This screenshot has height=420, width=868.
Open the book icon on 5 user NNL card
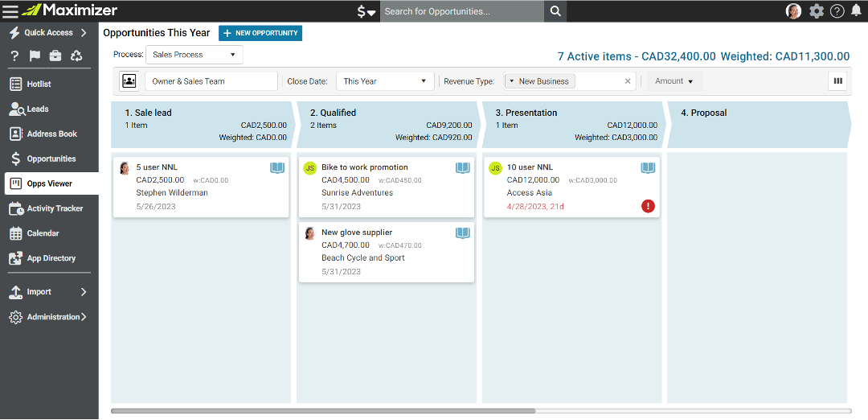277,168
